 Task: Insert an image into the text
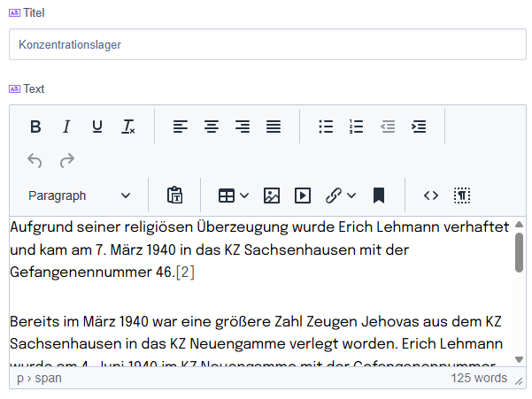tap(272, 196)
